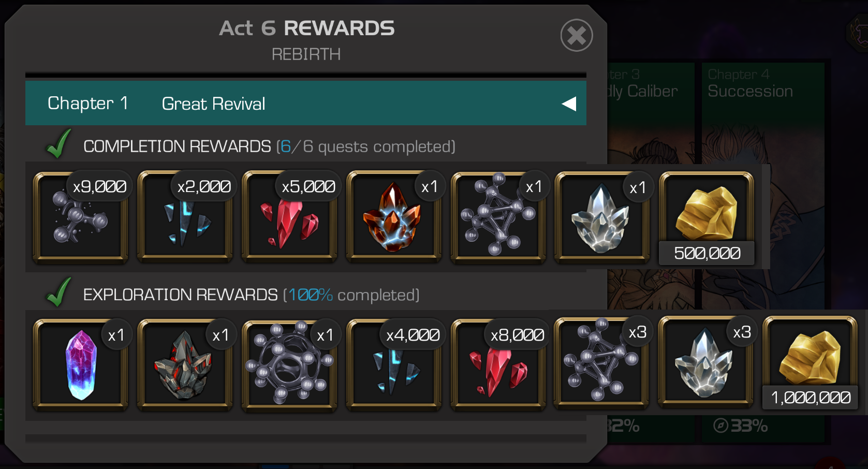The height and width of the screenshot is (469, 868).
Task: Select the purple crystal x1 exploration reward
Action: coord(80,365)
